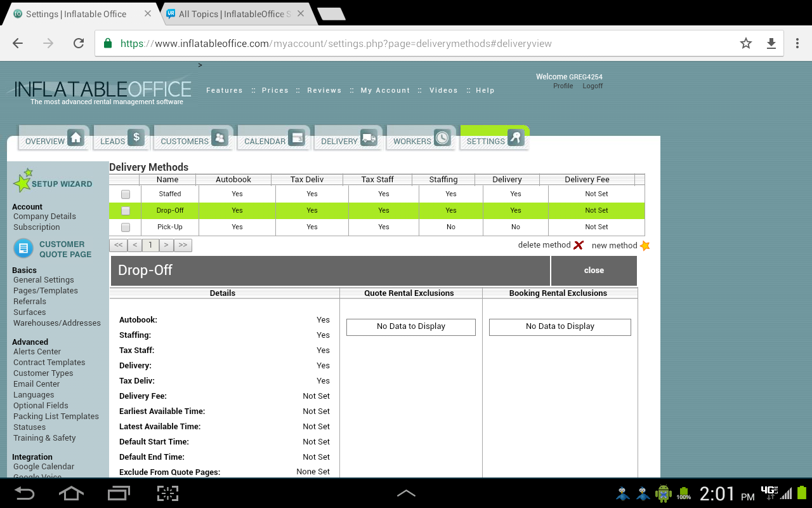
Task: Open the Customer Quote Page icon
Action: point(23,248)
